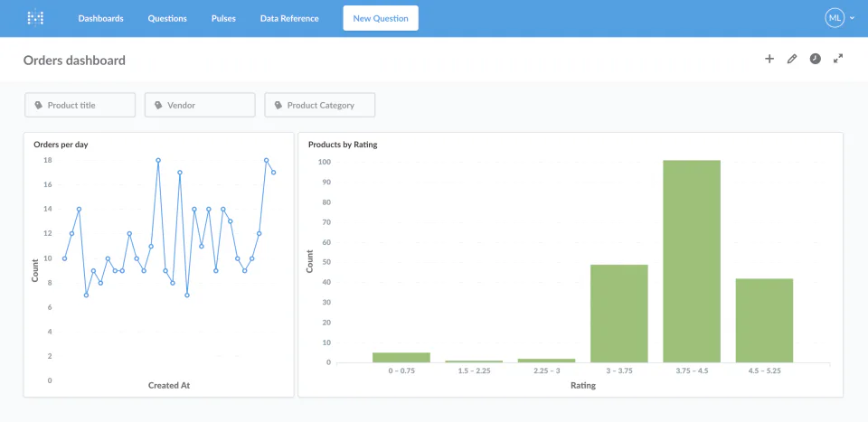Open the Product title filter dropdown
This screenshot has height=422, width=868.
click(80, 106)
